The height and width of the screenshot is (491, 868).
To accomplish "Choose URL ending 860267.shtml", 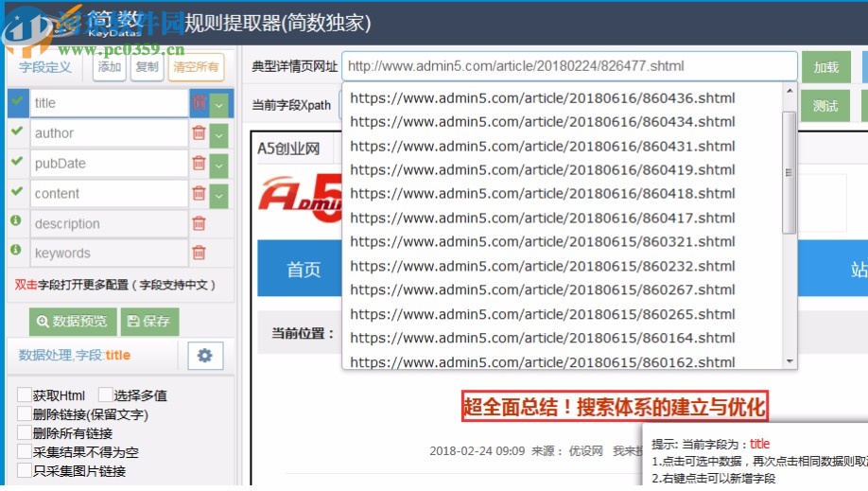I will point(543,289).
